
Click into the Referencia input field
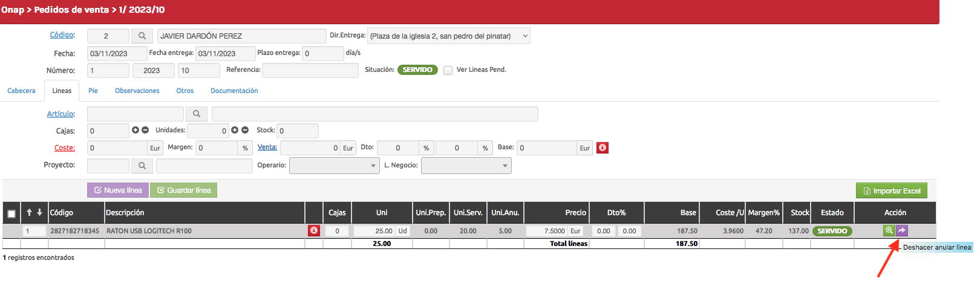pos(310,71)
